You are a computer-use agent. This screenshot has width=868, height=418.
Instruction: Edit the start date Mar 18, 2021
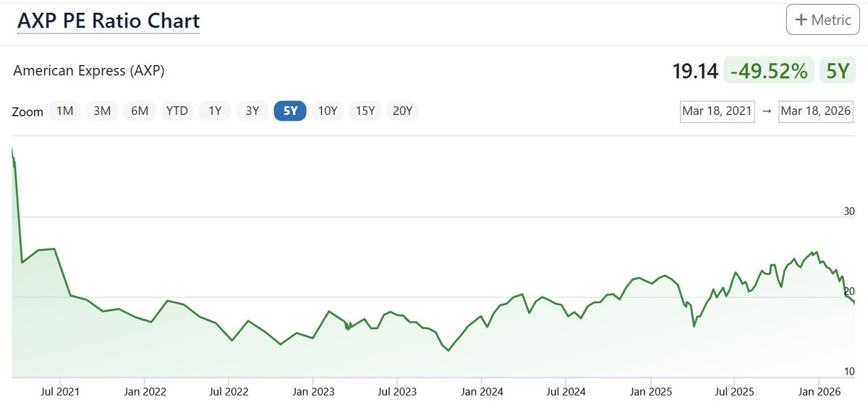[x=718, y=111]
